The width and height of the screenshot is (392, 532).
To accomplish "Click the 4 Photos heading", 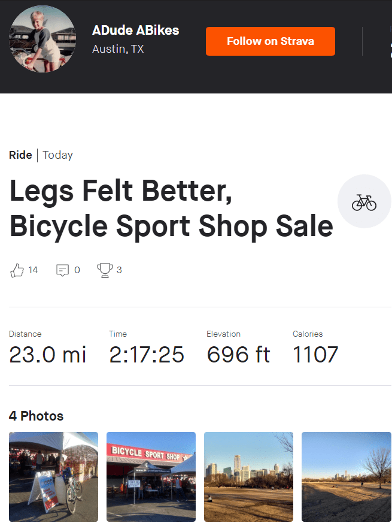I will tap(36, 416).
